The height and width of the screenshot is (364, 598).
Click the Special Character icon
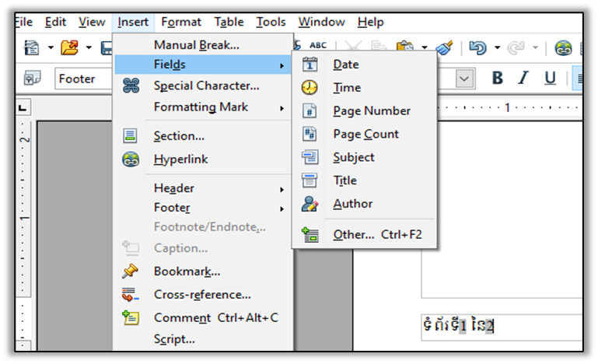coord(131,86)
